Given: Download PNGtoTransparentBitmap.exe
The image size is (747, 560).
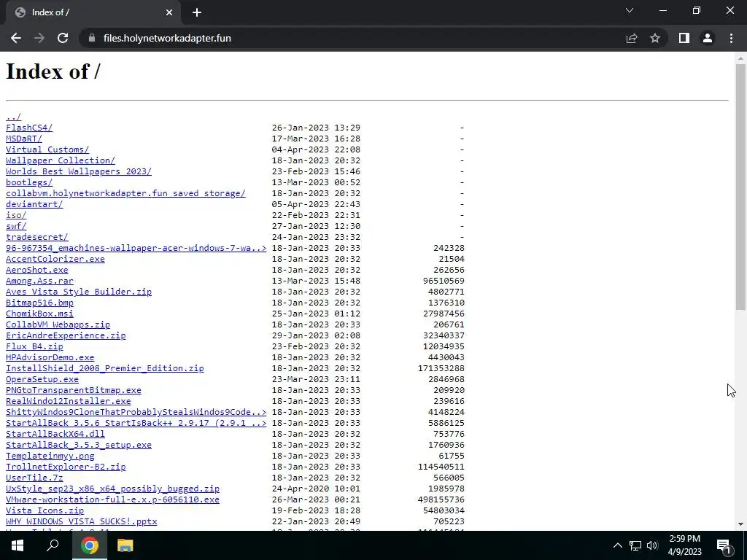Looking at the screenshot, I should click(x=74, y=391).
